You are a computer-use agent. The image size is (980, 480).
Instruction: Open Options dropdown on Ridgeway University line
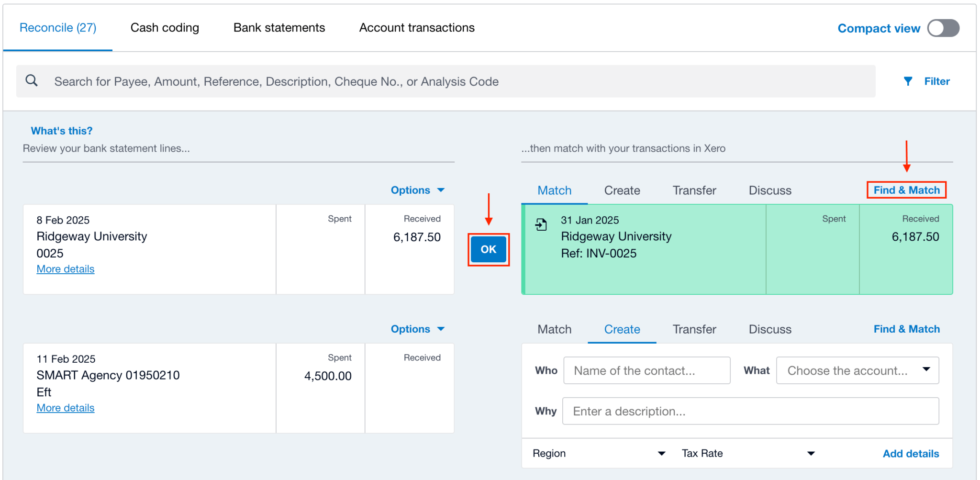tap(417, 190)
